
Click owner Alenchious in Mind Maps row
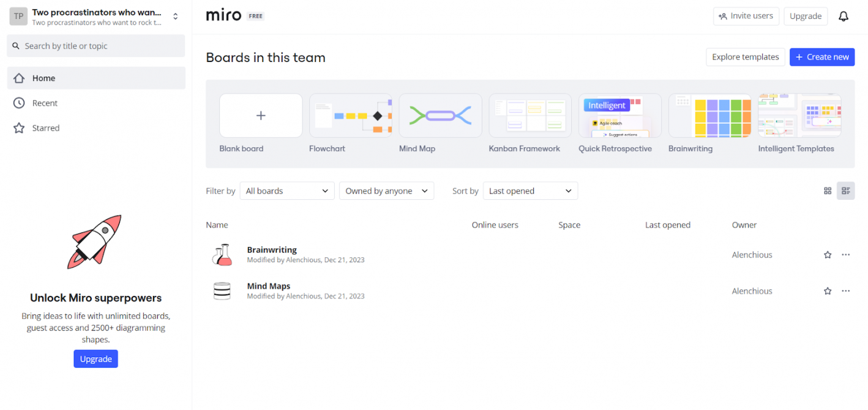[x=752, y=291]
